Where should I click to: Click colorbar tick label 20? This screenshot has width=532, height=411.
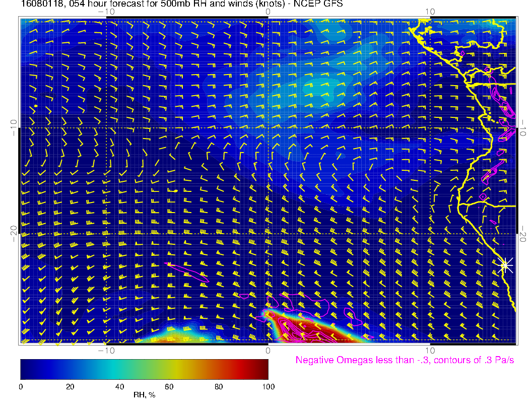70,387
